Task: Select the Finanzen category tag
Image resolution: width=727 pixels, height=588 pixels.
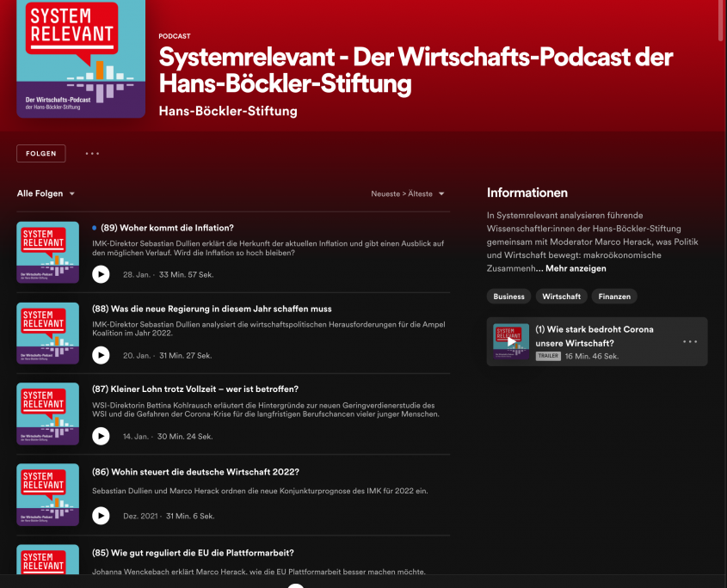Action: tap(614, 297)
